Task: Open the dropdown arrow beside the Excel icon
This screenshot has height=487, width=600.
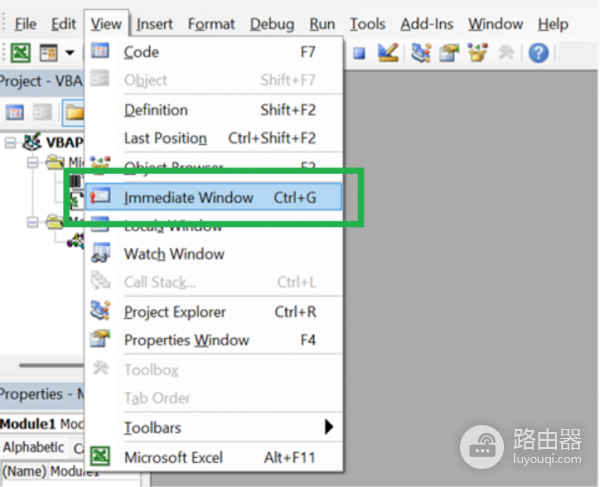Action: point(70,53)
